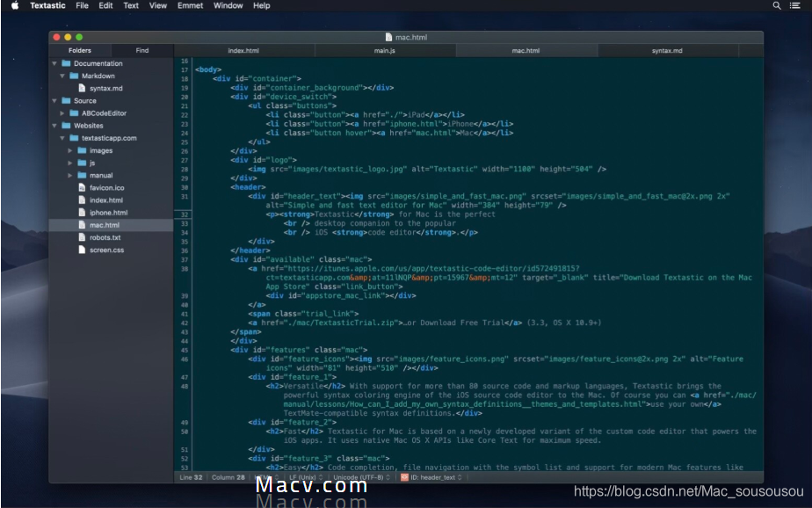Click the robots.txt file icon
Viewport: 812px width, 508px height.
[82, 237]
